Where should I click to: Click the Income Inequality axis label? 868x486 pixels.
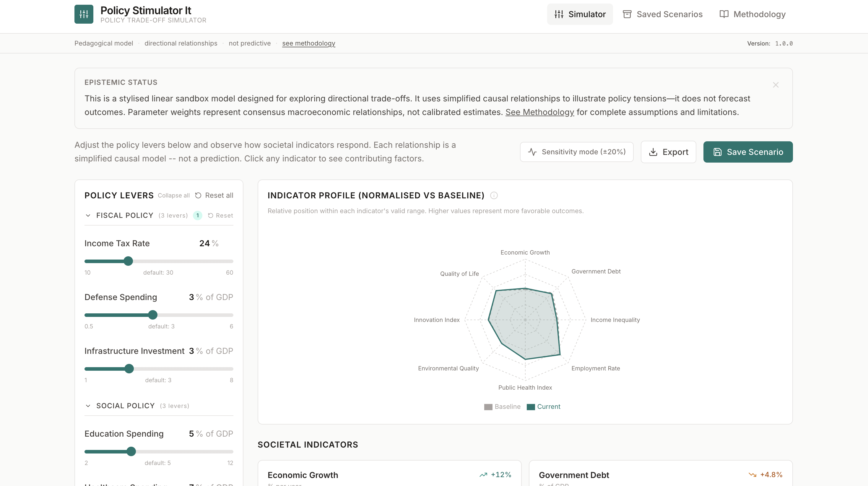[x=615, y=320]
